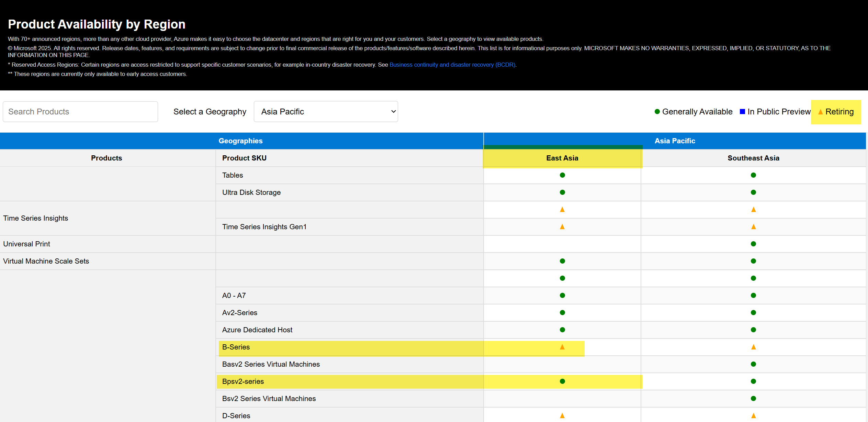Click the B-Series East Asia retiring triangle

(x=562, y=347)
